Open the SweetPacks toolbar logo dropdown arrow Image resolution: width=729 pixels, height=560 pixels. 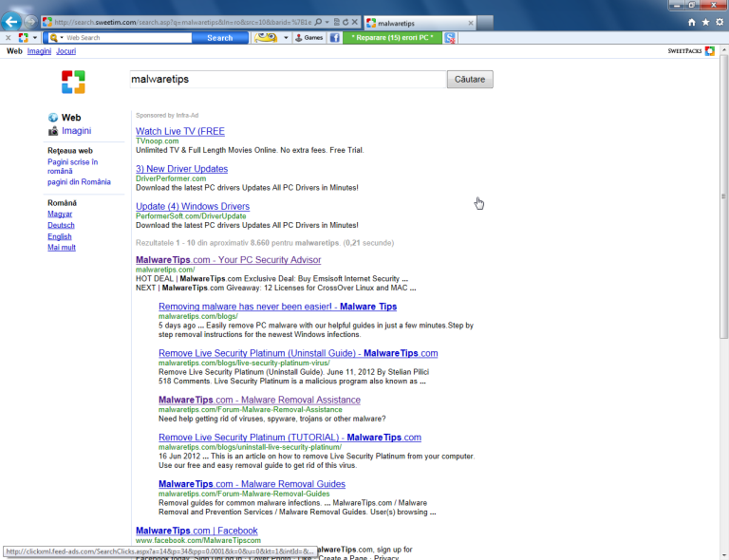[35, 38]
